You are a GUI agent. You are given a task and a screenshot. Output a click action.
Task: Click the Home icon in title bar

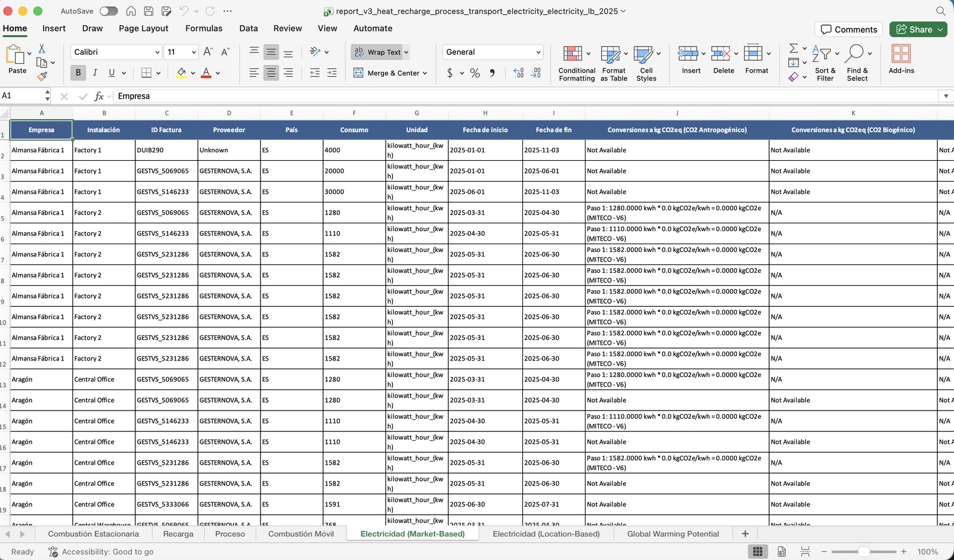131,11
